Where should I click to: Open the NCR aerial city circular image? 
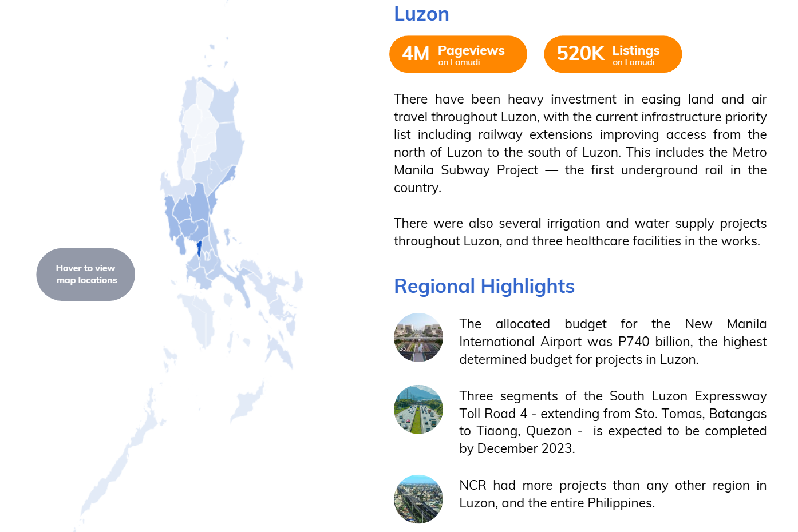point(418,499)
